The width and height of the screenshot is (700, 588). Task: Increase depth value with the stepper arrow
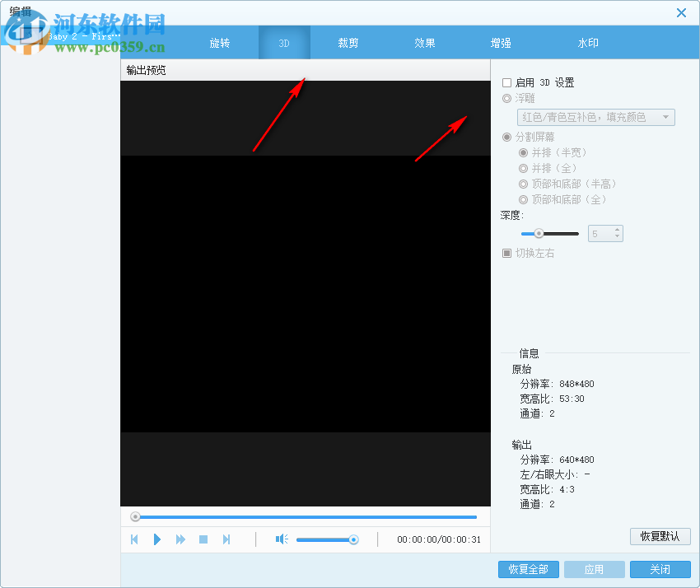tap(616, 229)
